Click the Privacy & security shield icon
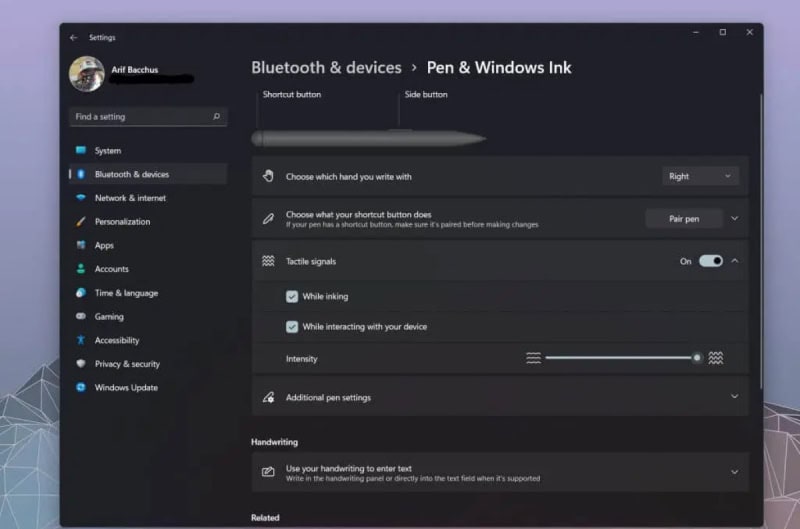The width and height of the screenshot is (800, 529). [81, 364]
